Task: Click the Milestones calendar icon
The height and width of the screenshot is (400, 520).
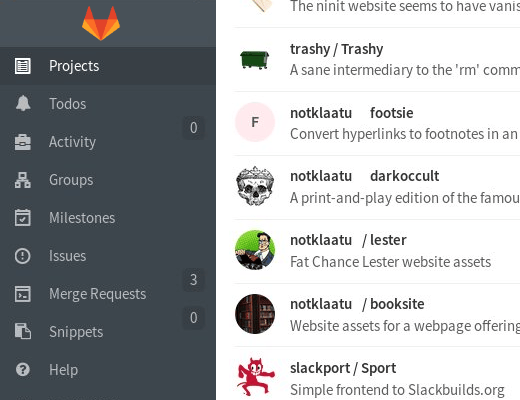Action: (23, 218)
